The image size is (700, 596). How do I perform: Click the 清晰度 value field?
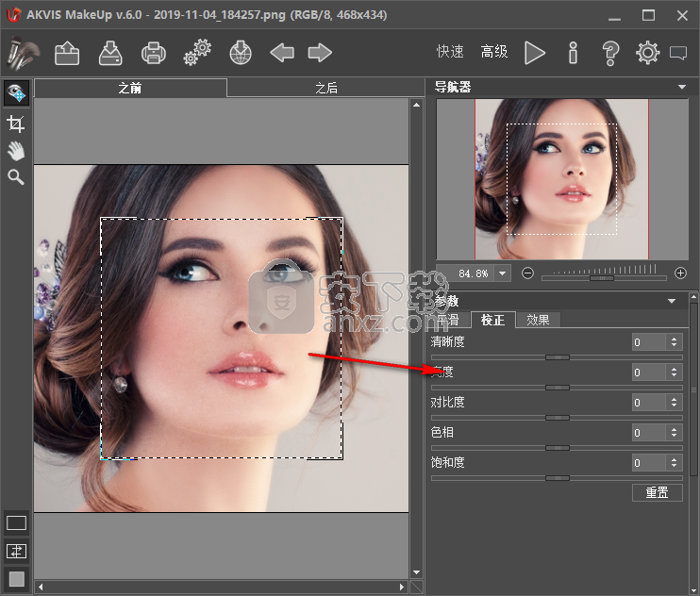649,342
